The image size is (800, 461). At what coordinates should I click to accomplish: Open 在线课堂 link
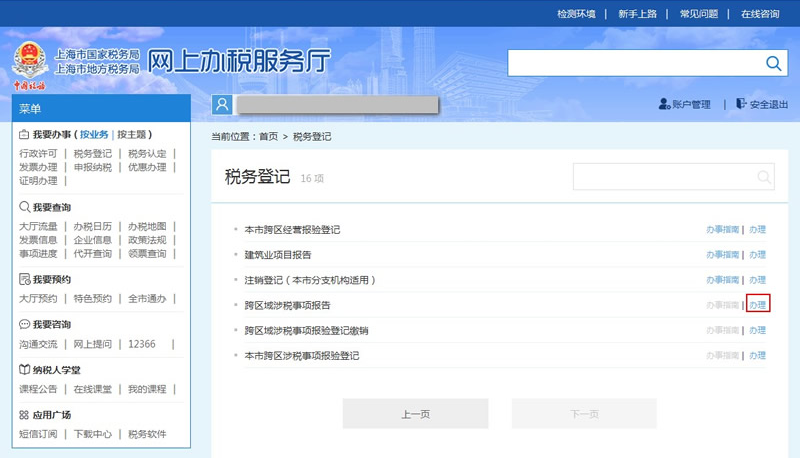[92, 389]
